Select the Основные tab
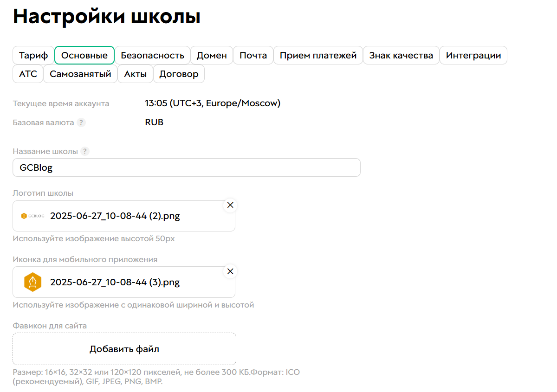This screenshot has height=392, width=557. pyautogui.click(x=84, y=55)
